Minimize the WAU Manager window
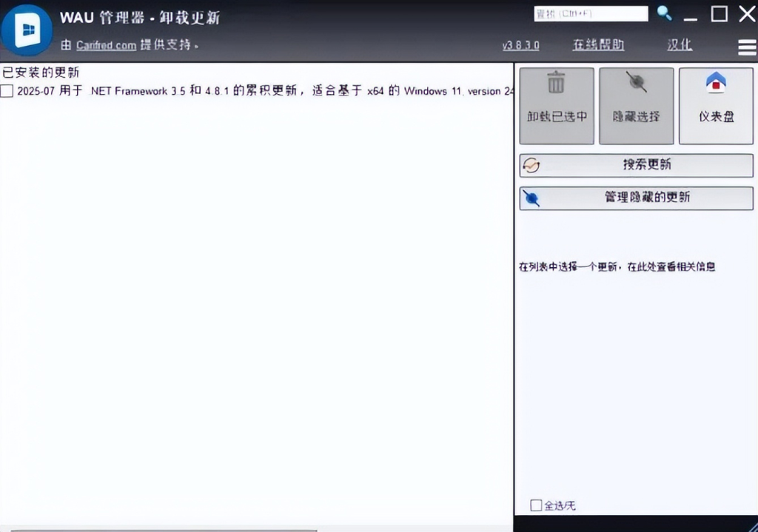Image resolution: width=758 pixels, height=532 pixels. coord(691,15)
